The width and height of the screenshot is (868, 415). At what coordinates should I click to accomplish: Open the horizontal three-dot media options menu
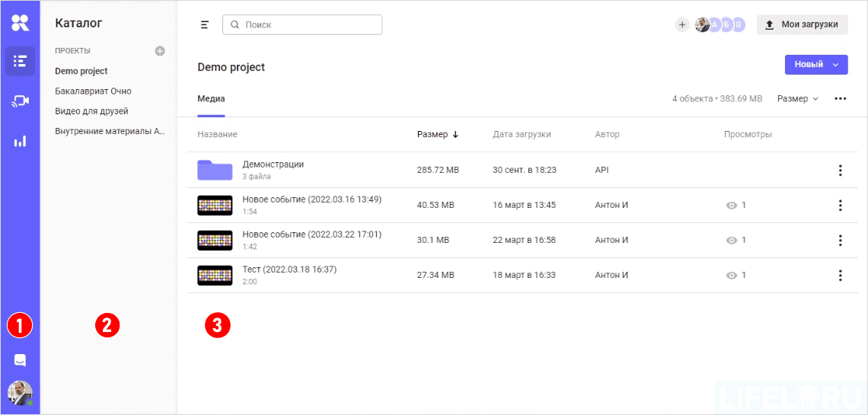coord(841,99)
